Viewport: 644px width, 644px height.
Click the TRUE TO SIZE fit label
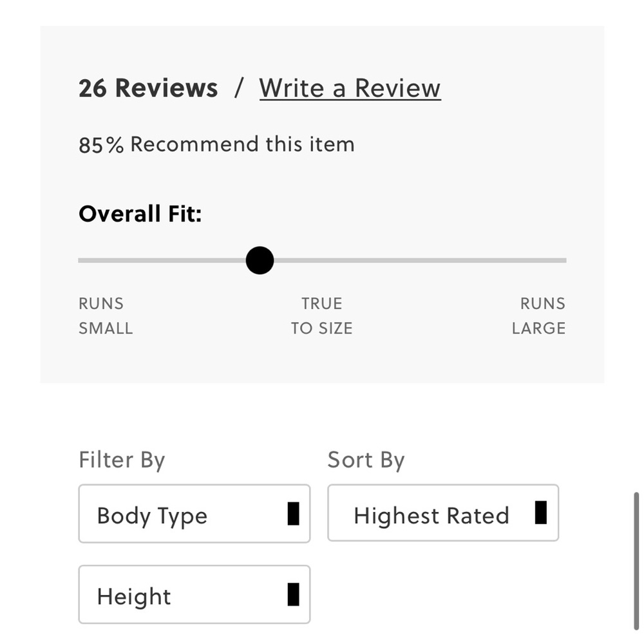321,316
